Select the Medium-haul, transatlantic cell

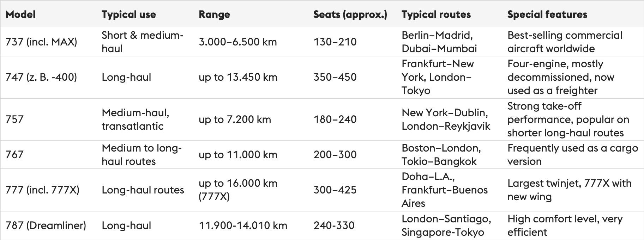[136, 119]
